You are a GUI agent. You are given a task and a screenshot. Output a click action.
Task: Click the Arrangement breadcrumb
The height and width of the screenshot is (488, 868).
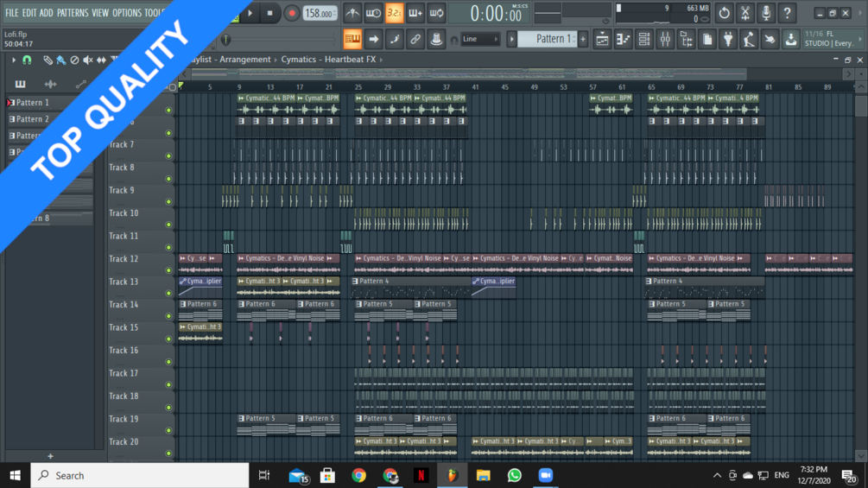coord(245,60)
